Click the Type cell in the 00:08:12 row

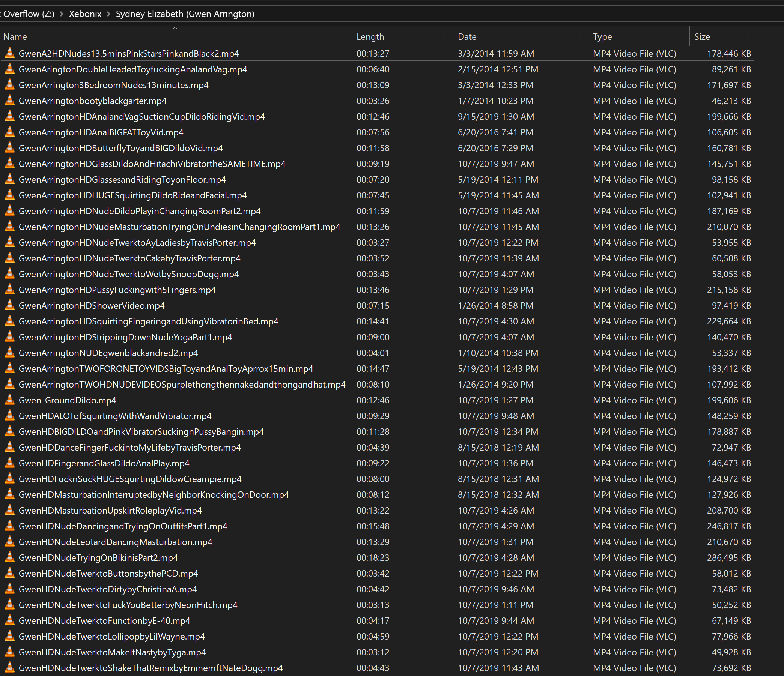tap(635, 495)
